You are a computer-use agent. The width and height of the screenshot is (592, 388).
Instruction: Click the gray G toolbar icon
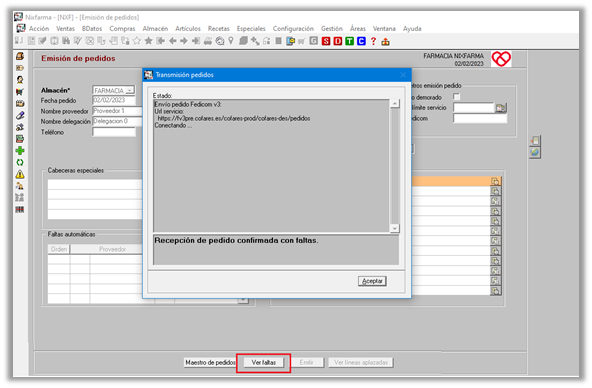pos(314,41)
